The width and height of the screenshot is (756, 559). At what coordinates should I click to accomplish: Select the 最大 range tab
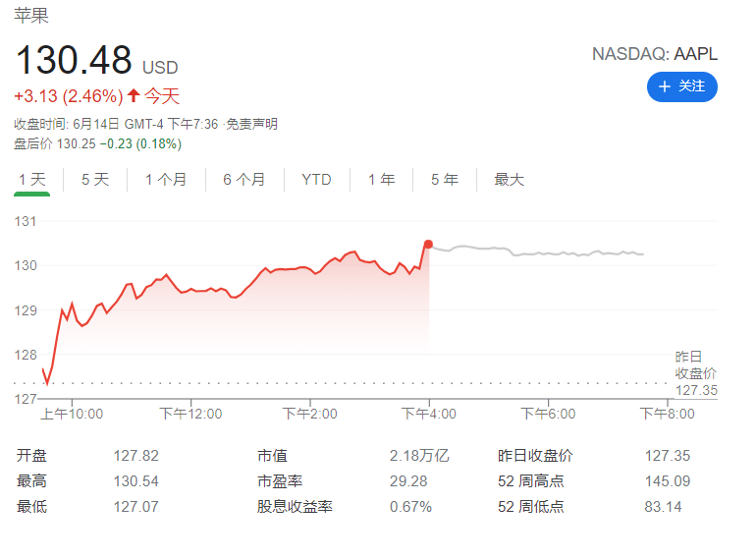(x=510, y=180)
